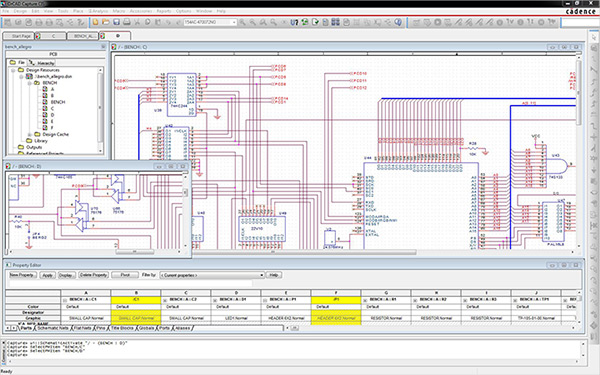Image resolution: width=600 pixels, height=375 pixels.
Task: Click the LED1 Normal graphic cell
Action: tap(236, 318)
